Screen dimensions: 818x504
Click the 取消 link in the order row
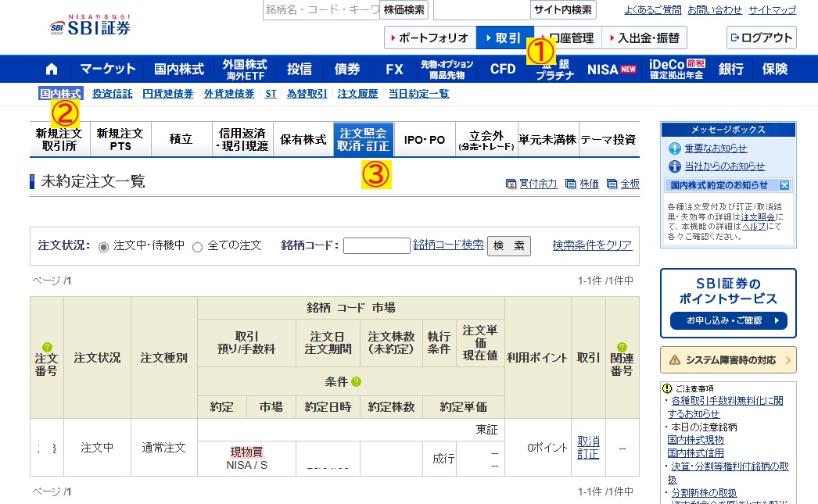point(588,441)
